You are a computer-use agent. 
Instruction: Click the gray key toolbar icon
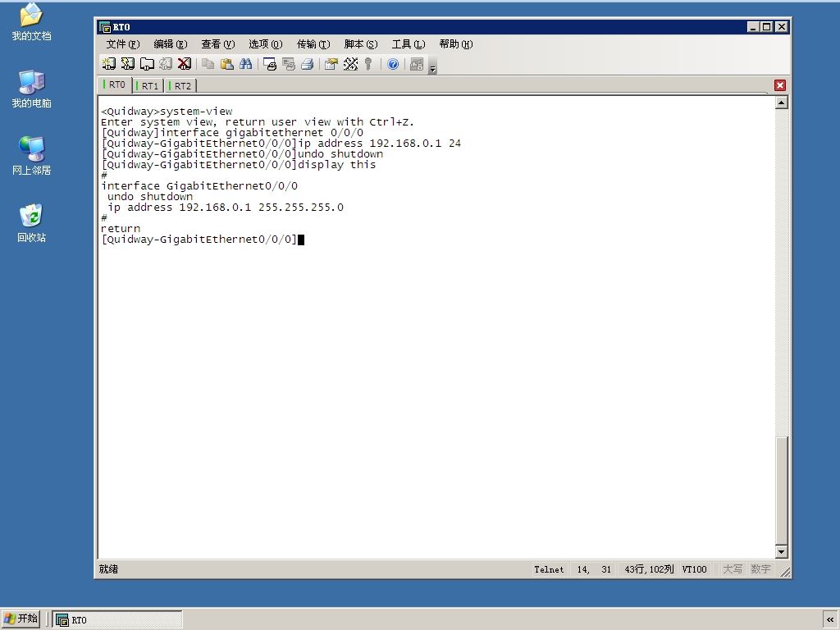click(368, 64)
